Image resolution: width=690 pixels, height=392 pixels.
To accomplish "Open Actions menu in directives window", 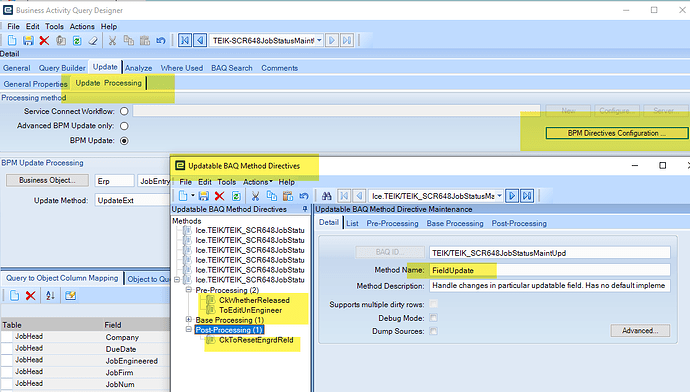I will point(257,182).
